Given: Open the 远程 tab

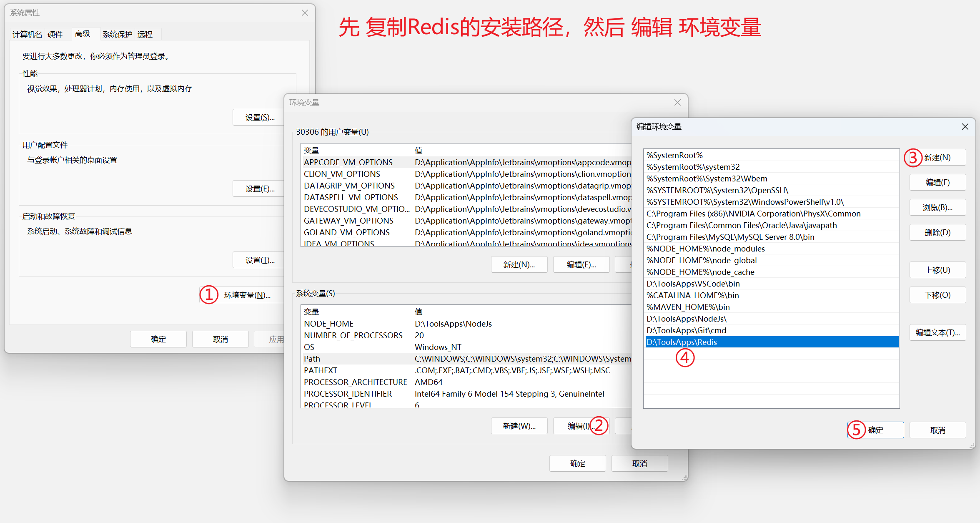Looking at the screenshot, I should coord(145,34).
